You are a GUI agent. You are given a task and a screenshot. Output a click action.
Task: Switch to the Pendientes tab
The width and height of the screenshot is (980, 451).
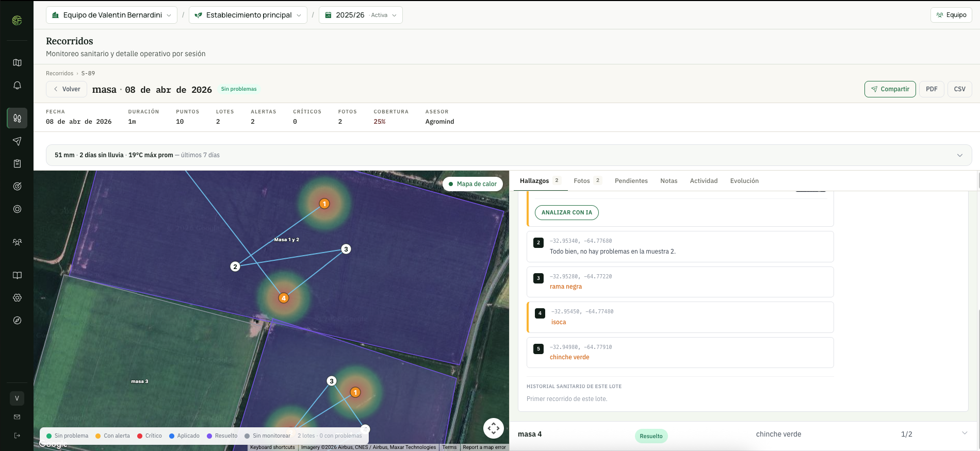tap(631, 181)
